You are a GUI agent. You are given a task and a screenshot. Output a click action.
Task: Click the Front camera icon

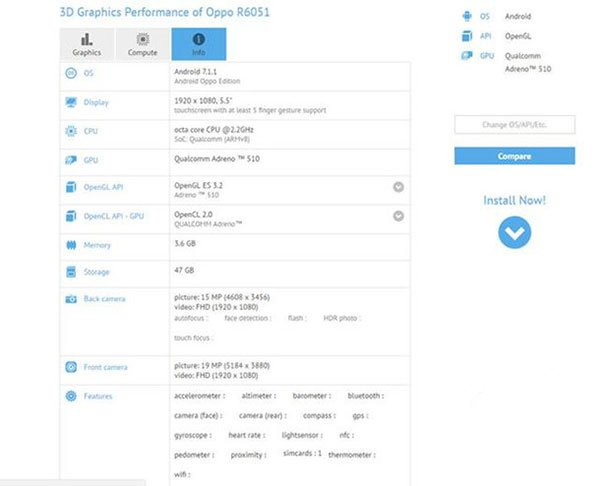71,367
